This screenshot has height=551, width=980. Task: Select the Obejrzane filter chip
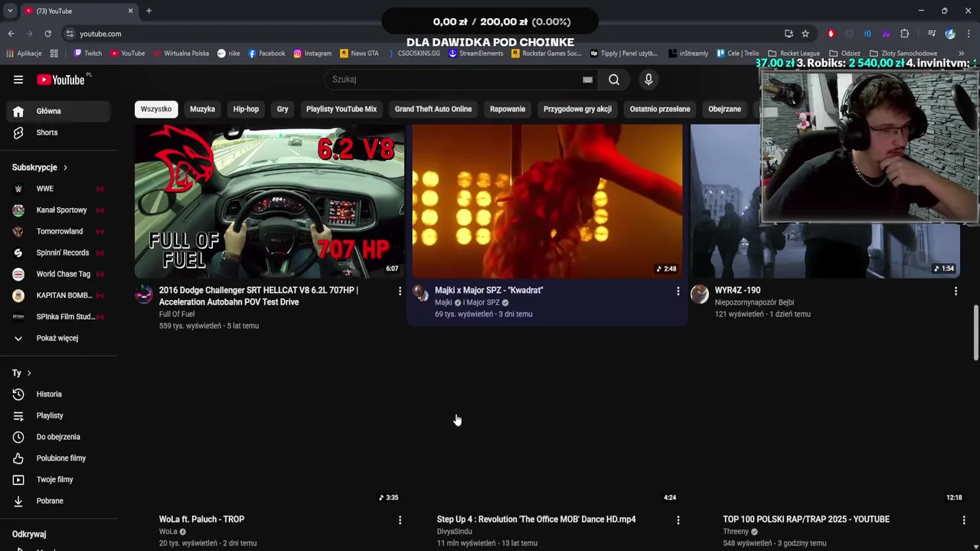(x=724, y=109)
